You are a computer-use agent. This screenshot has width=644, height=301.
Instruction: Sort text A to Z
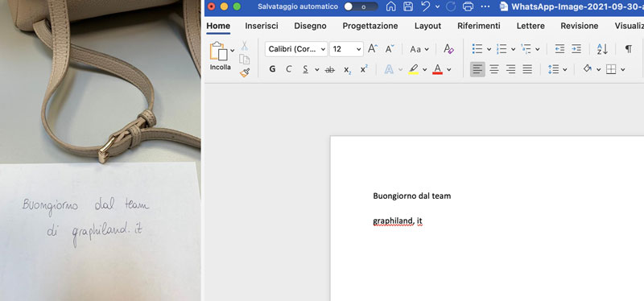click(x=602, y=49)
